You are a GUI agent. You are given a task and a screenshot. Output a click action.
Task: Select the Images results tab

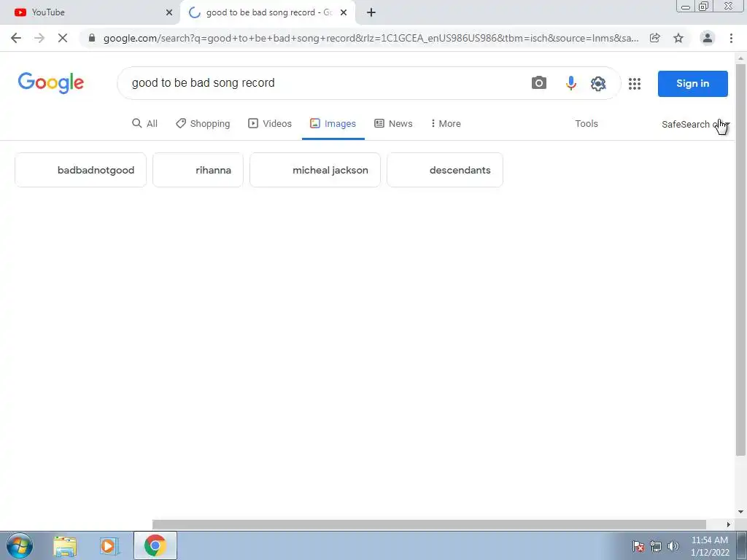tap(333, 124)
